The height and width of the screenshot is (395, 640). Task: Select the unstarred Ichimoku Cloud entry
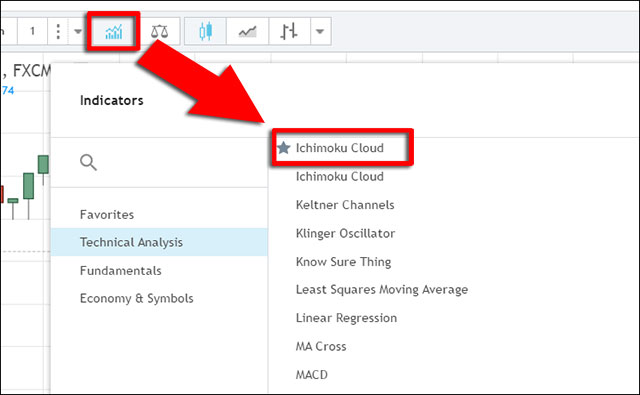tap(340, 176)
